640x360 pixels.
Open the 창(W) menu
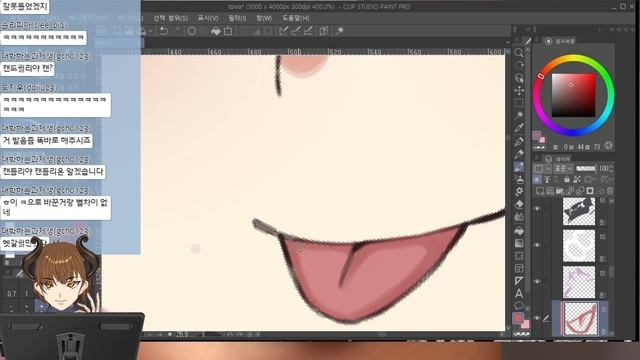click(x=264, y=18)
